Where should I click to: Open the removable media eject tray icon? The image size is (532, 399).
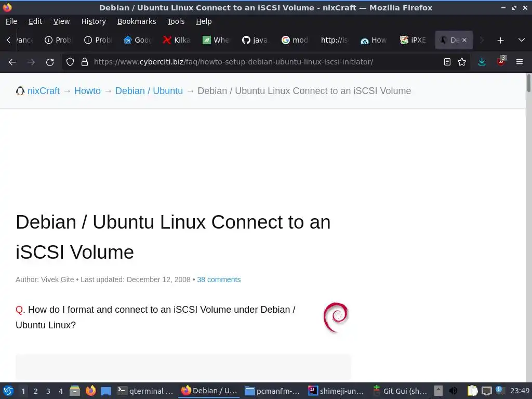click(438, 391)
